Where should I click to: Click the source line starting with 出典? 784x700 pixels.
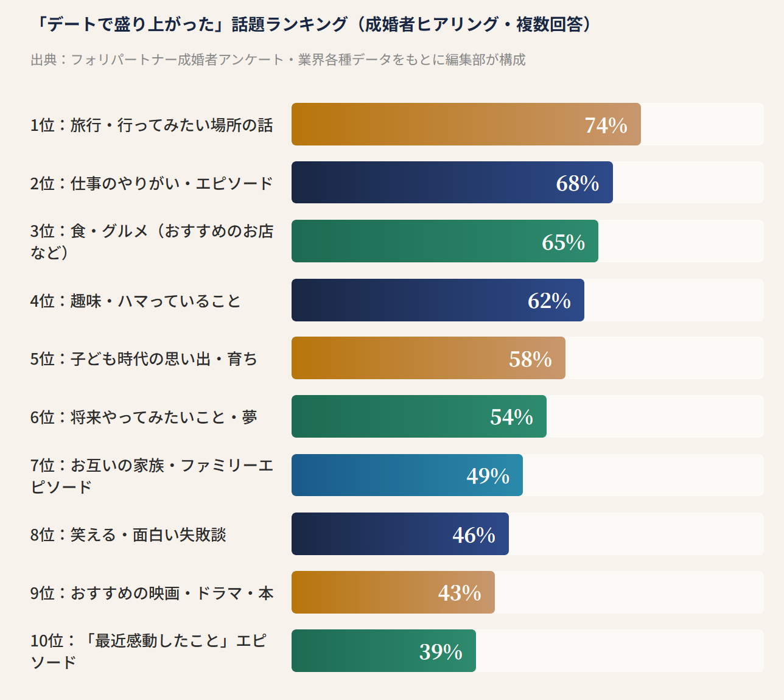click(x=278, y=60)
